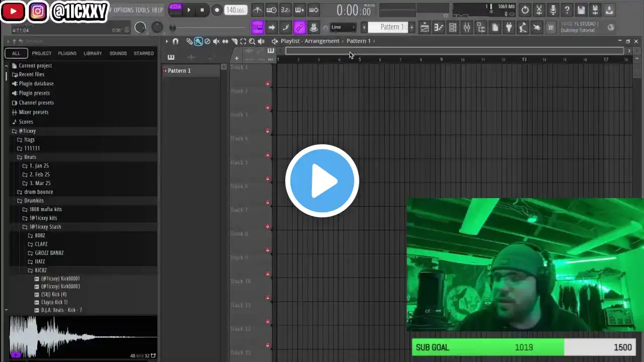
Task: Mute Track 2 via its red dot
Action: (268, 107)
